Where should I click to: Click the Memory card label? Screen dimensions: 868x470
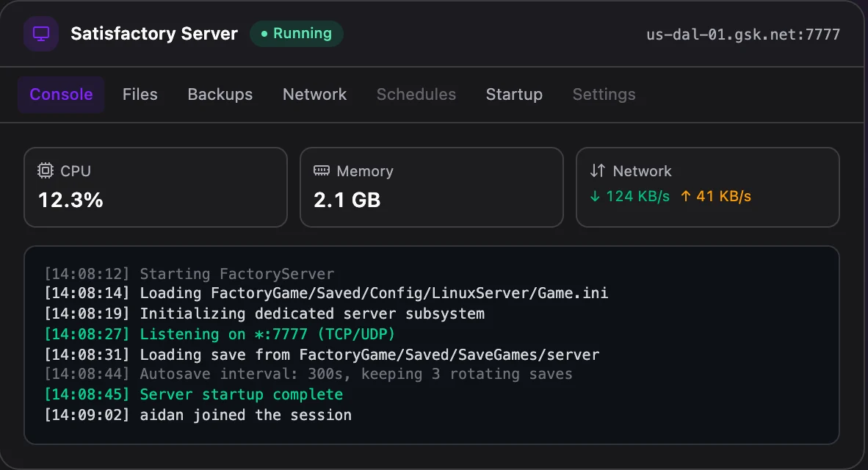[x=365, y=171]
